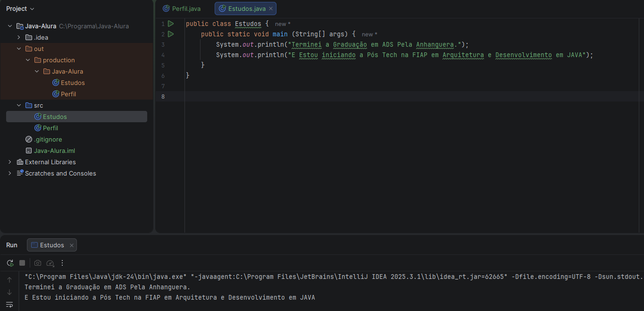Open the profiler gauge icon in Run toolbar
This screenshot has height=311, width=644.
pyautogui.click(x=50, y=263)
